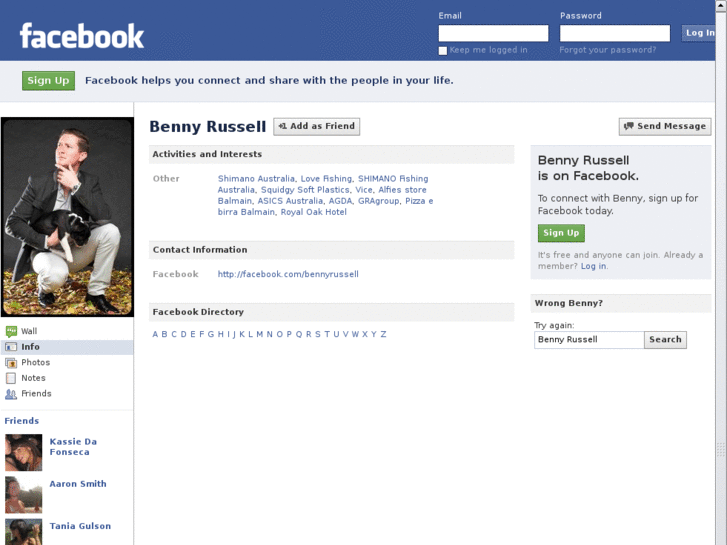Click Add as Friend button
Viewport: 727px width, 545px height.
pyautogui.click(x=317, y=126)
